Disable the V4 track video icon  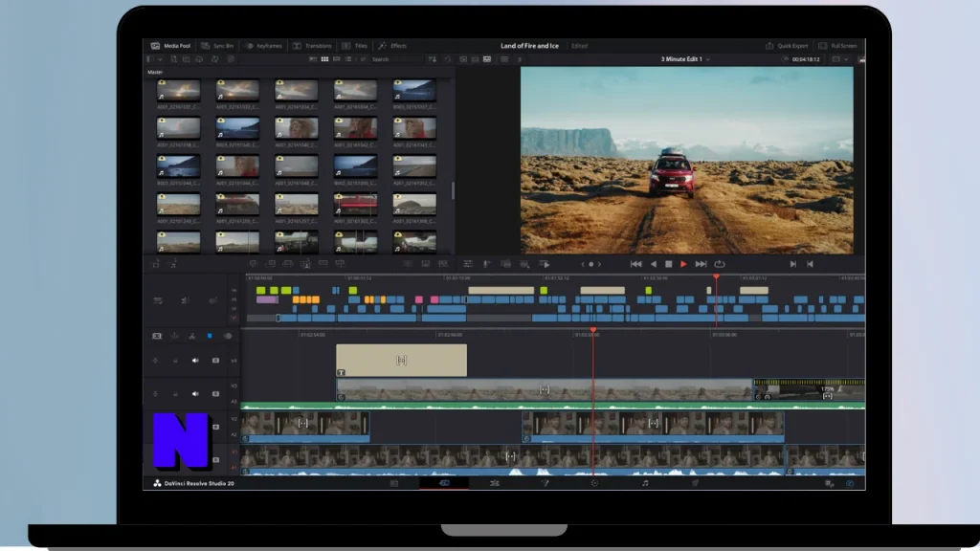tap(215, 361)
